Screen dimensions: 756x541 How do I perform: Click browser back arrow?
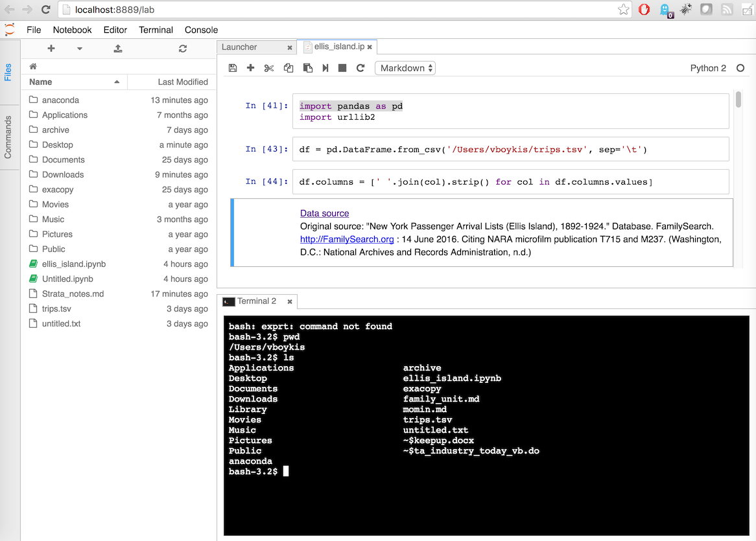point(9,9)
